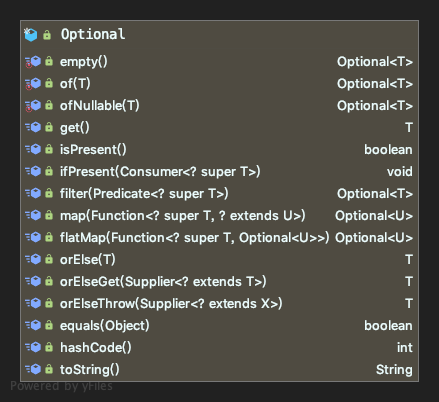Click the static method icon next to of(T)
439x402 pixels.
[x=33, y=84]
